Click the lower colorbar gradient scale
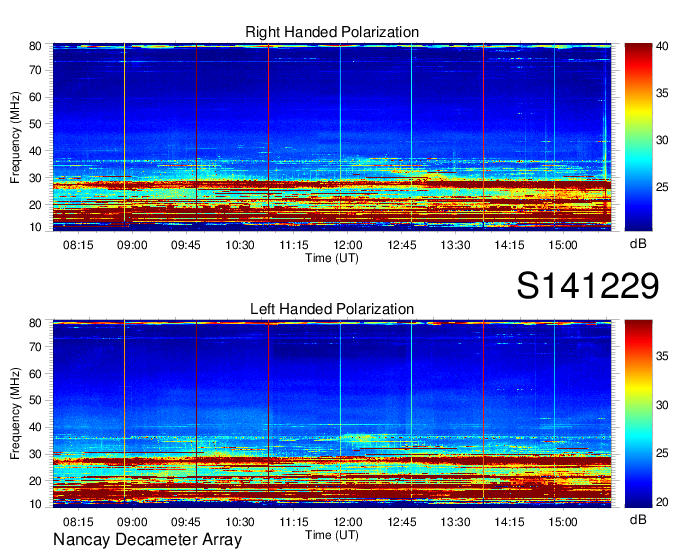Viewport: 680px width, 552px height. [x=638, y=414]
